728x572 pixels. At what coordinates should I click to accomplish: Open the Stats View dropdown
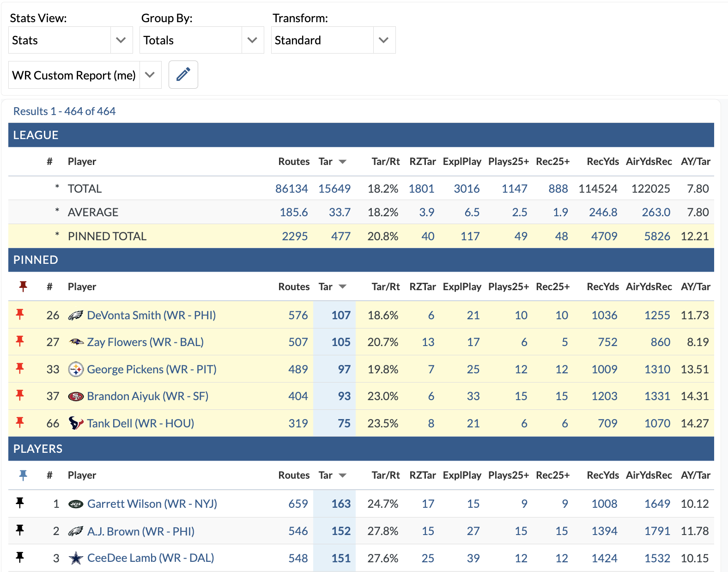click(x=70, y=40)
